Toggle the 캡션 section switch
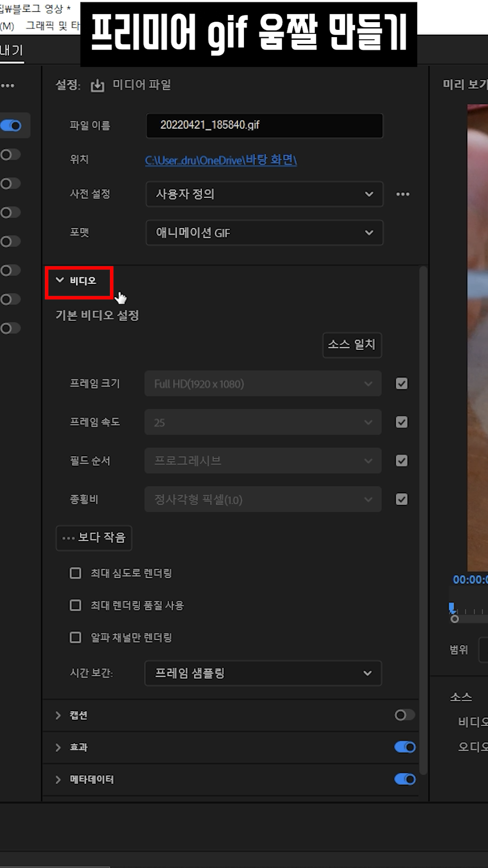488x868 pixels. click(x=404, y=715)
